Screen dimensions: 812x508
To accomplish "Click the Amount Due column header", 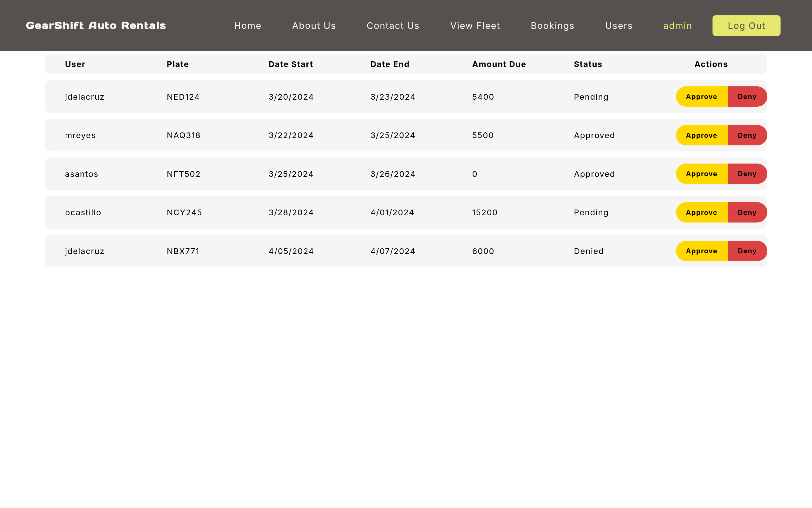I will click(x=499, y=64).
